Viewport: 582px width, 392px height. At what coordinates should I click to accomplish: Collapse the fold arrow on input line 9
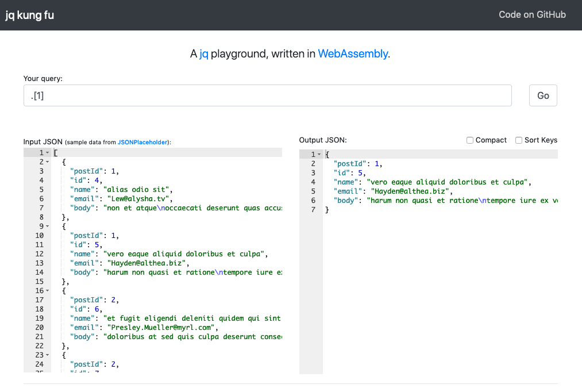coord(47,226)
